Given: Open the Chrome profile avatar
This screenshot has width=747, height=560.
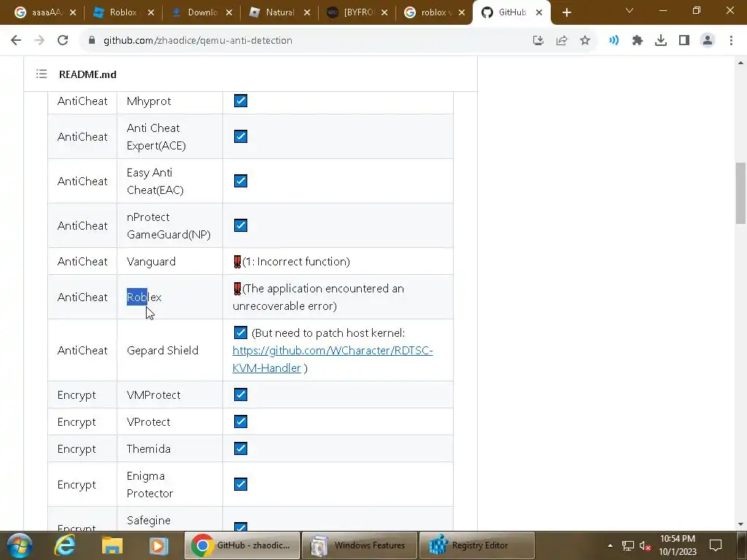Looking at the screenshot, I should (708, 41).
